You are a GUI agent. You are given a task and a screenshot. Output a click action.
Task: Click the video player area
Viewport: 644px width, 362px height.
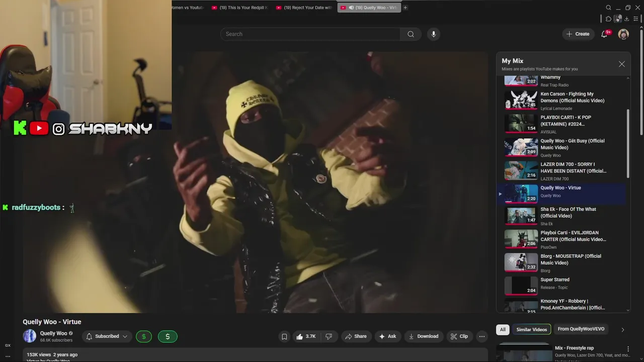(255, 182)
